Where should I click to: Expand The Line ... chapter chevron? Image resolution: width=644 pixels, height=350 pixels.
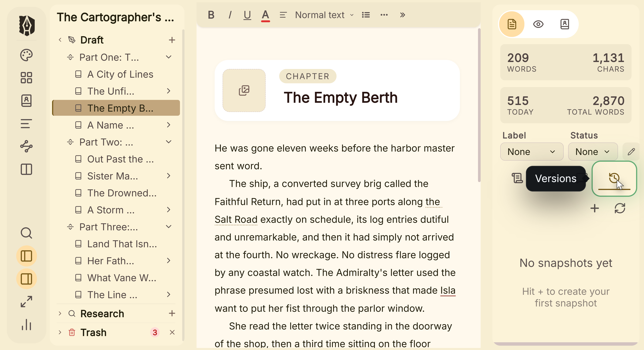[x=169, y=295]
